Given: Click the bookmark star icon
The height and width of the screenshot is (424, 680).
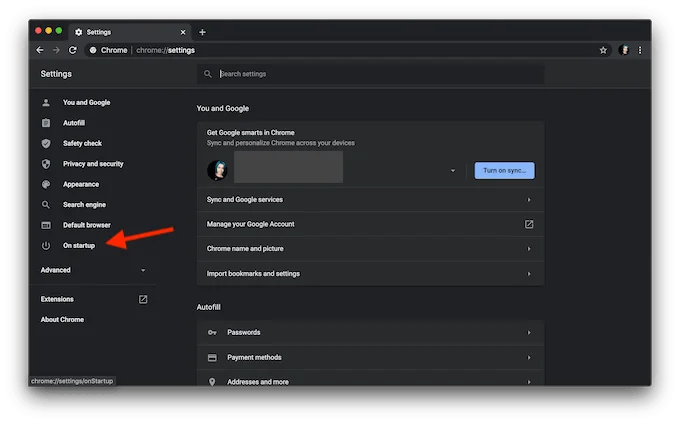Looking at the screenshot, I should [x=603, y=50].
